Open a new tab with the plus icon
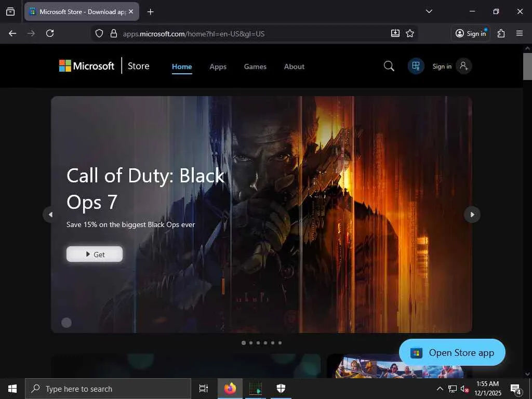 (x=150, y=12)
